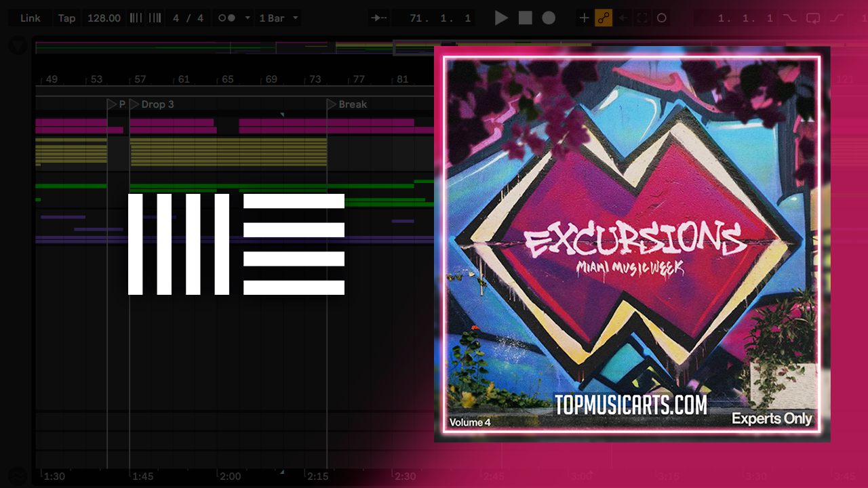Toggle the Loop switch in transport
This screenshot has height=488, width=868.
click(813, 18)
